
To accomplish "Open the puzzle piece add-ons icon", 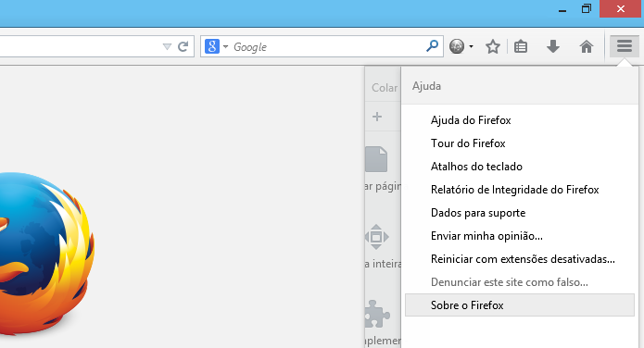I will click(x=377, y=314).
